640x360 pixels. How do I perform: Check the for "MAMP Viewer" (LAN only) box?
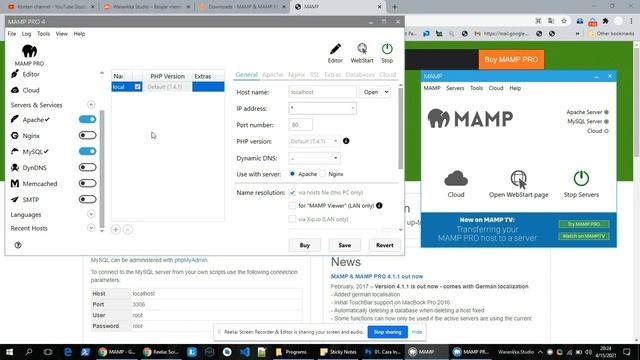tap(292, 205)
